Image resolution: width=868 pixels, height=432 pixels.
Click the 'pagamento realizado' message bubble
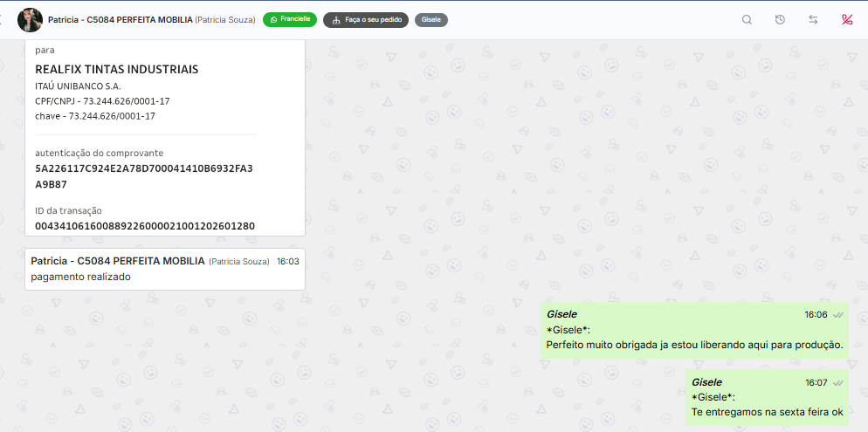tap(165, 269)
